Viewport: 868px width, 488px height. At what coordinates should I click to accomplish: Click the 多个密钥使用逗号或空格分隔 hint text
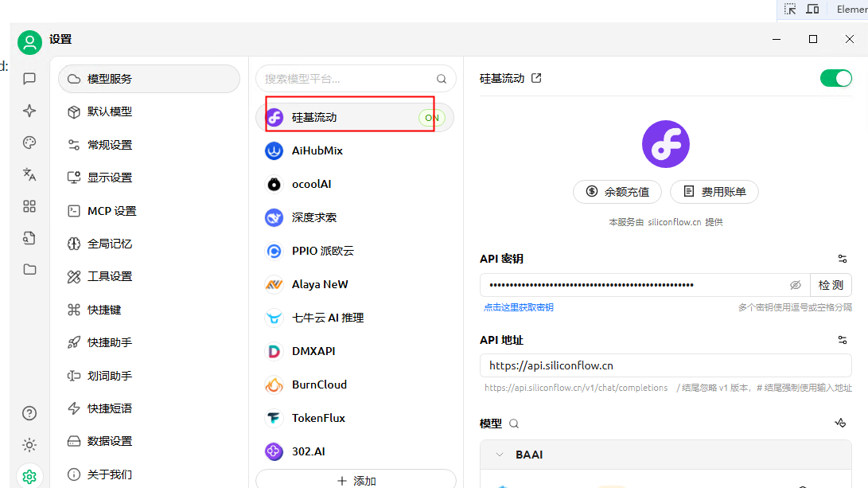pyautogui.click(x=795, y=307)
